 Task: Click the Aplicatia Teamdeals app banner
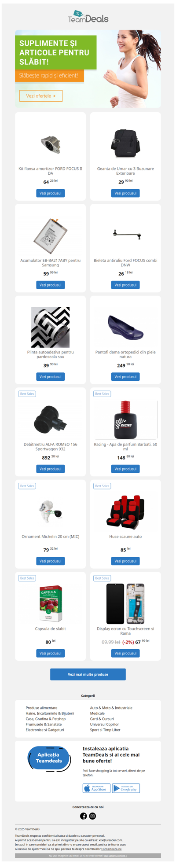[49, 759]
